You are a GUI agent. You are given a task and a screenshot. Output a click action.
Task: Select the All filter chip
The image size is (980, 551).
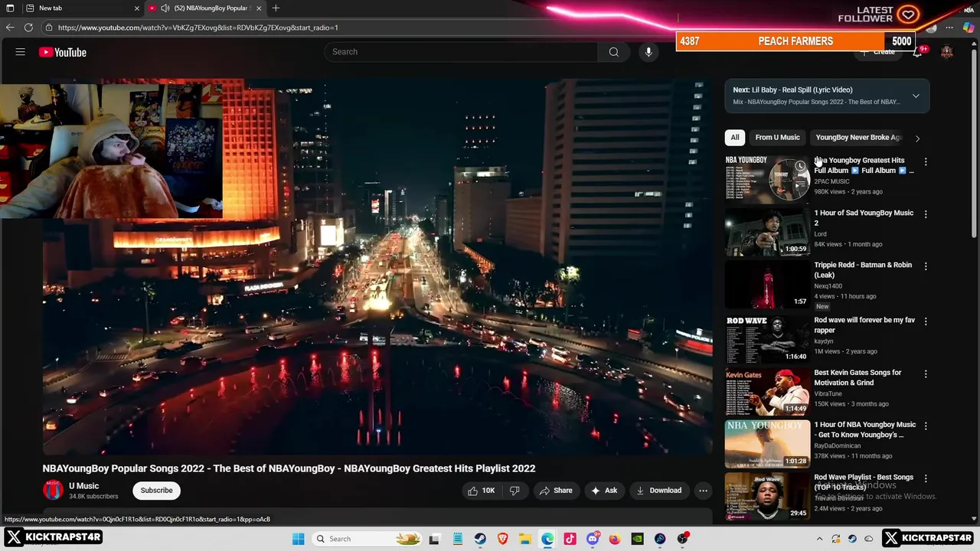[x=735, y=138]
